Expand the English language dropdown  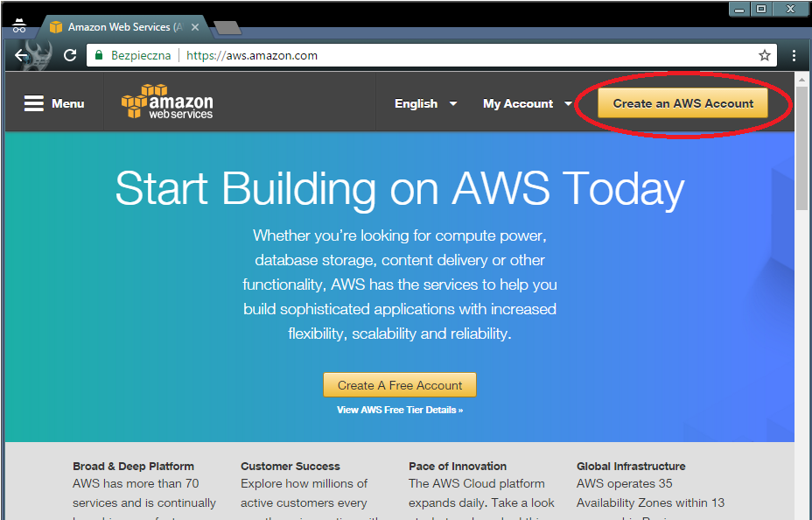(x=425, y=103)
